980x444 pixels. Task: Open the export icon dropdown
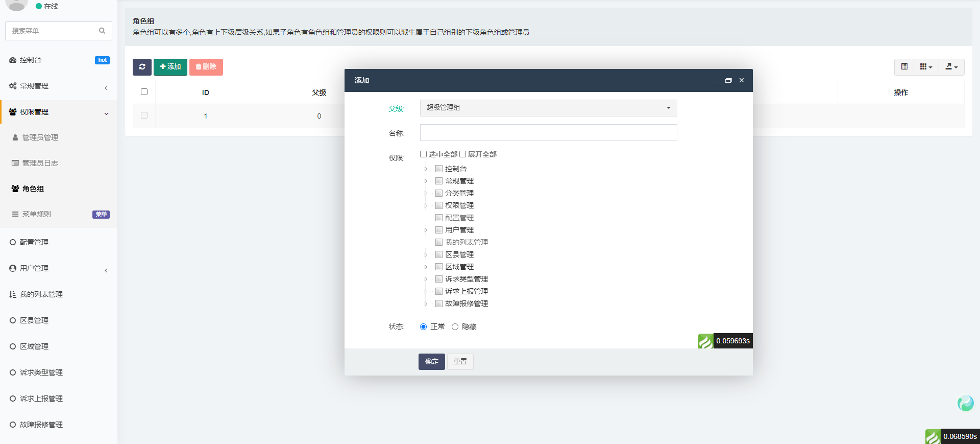(951, 67)
